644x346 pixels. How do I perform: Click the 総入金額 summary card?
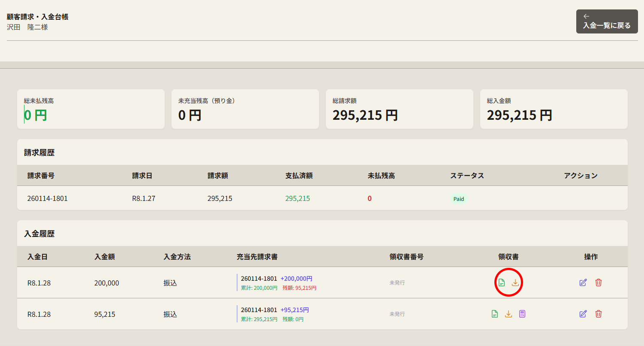point(554,109)
